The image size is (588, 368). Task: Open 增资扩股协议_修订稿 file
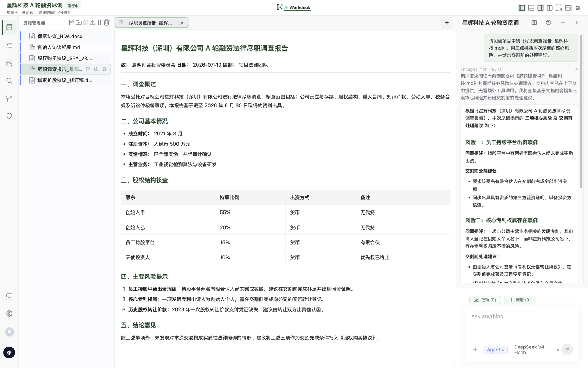click(x=65, y=80)
